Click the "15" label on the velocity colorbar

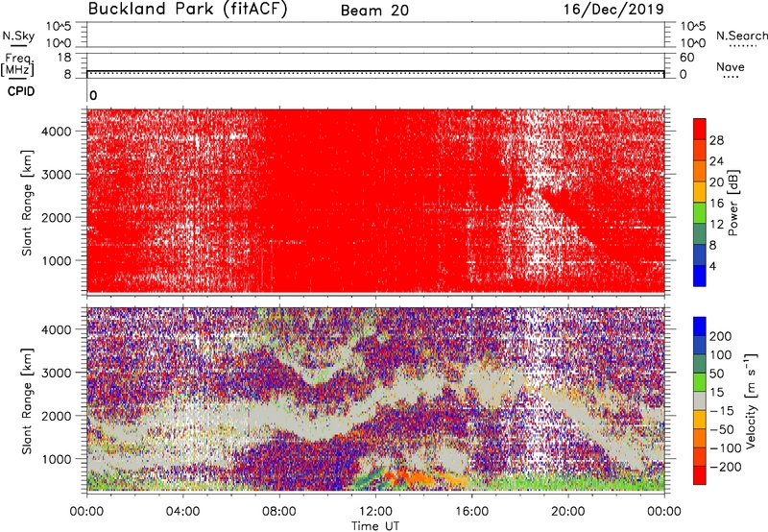click(x=717, y=393)
